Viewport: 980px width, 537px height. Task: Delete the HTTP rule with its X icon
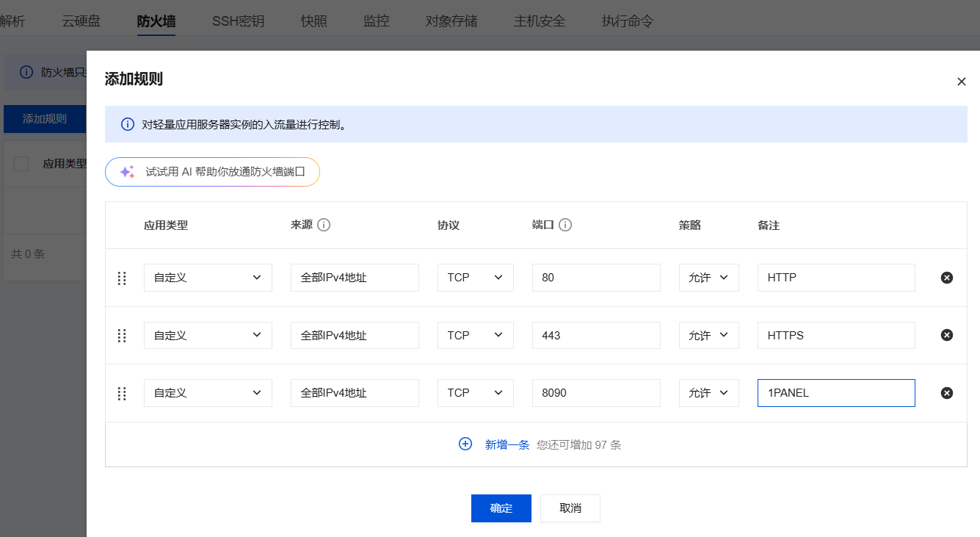point(946,277)
